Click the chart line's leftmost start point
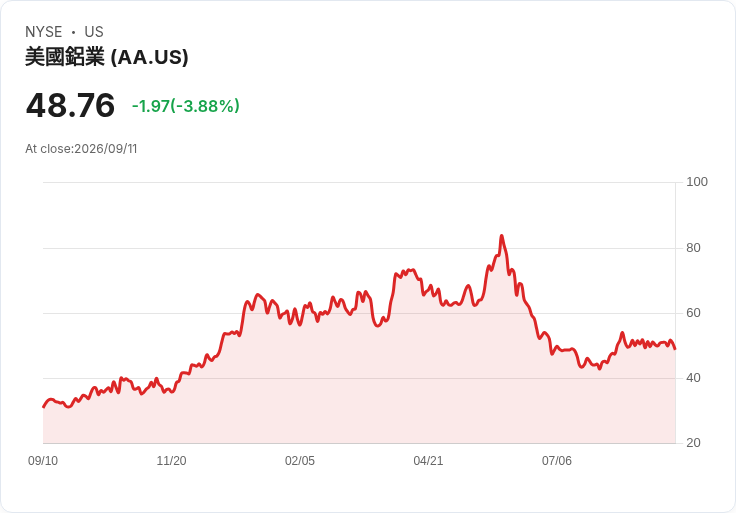Screen dimensions: 736x513 click(x=44, y=407)
